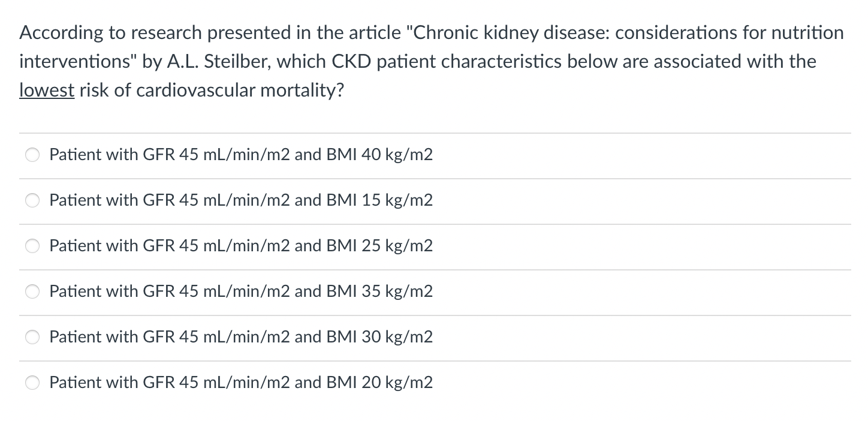Image resolution: width=868 pixels, height=421 pixels.
Task: Click the answer label ending in BMI 25 kg/m2
Action: tap(240, 246)
